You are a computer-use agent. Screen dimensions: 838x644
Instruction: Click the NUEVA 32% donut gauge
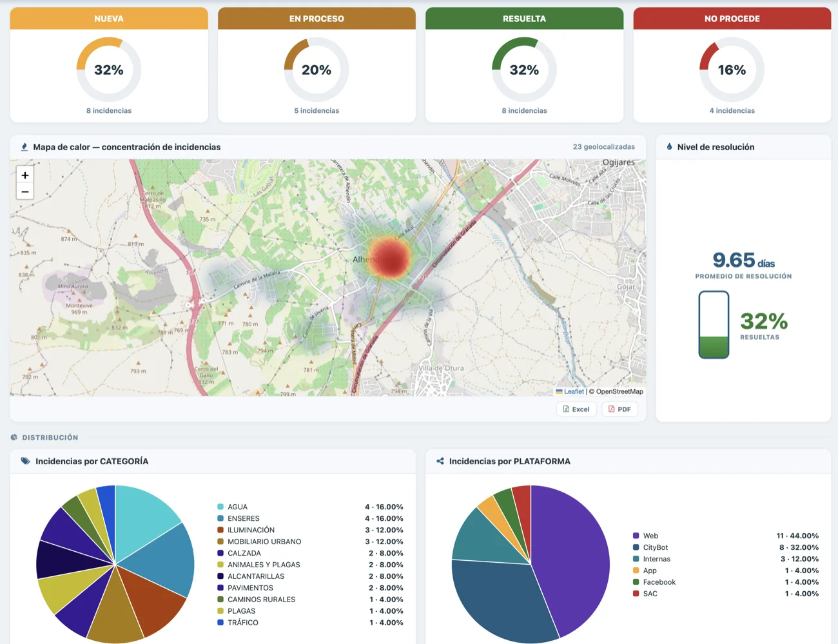[x=109, y=70]
